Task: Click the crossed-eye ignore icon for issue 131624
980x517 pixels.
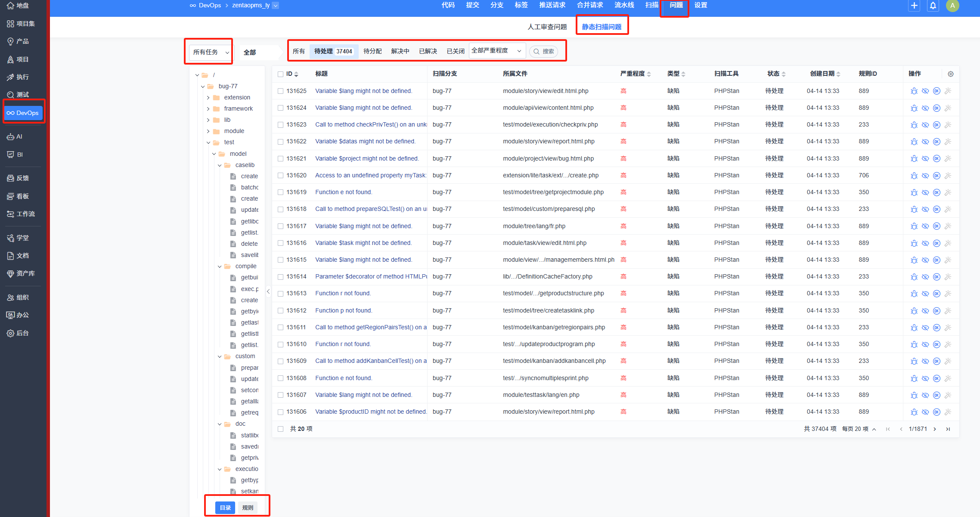Action: pyautogui.click(x=925, y=108)
